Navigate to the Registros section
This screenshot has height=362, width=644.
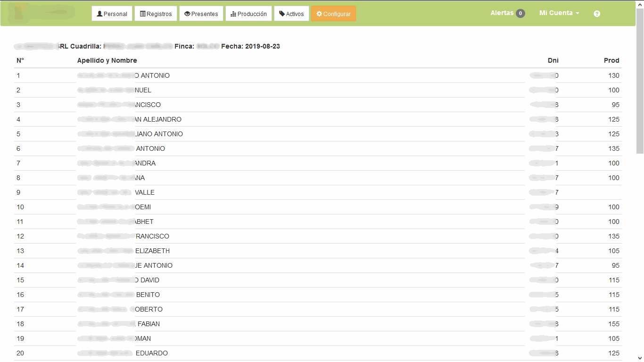tap(156, 14)
